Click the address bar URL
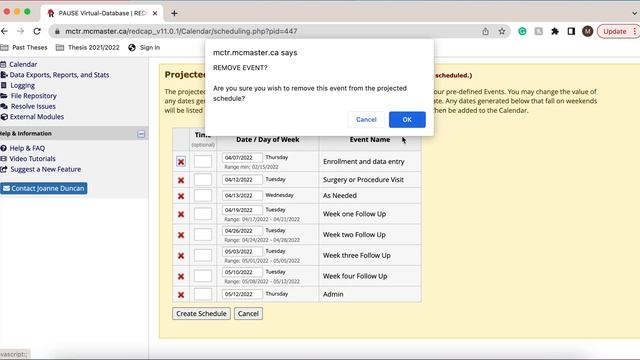Viewport: 640px width, 360px height. tap(181, 31)
